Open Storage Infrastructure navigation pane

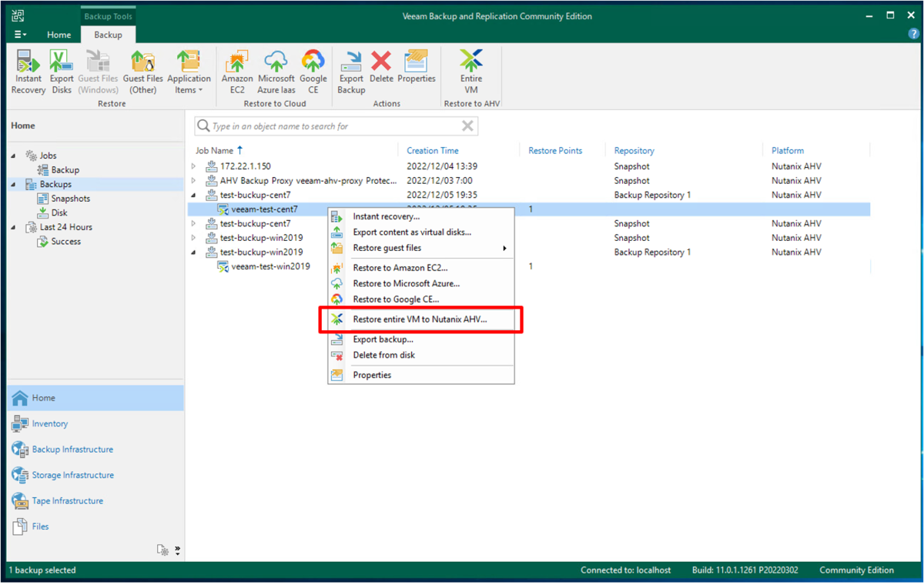tap(95, 476)
